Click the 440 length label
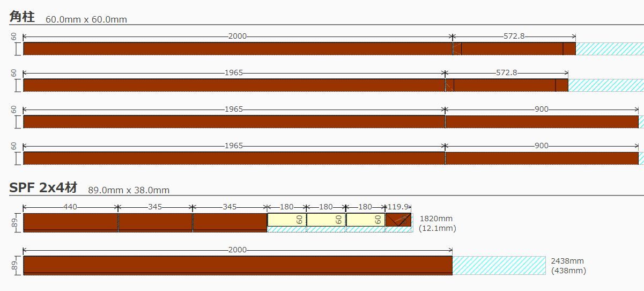The image size is (644, 291). point(70,207)
